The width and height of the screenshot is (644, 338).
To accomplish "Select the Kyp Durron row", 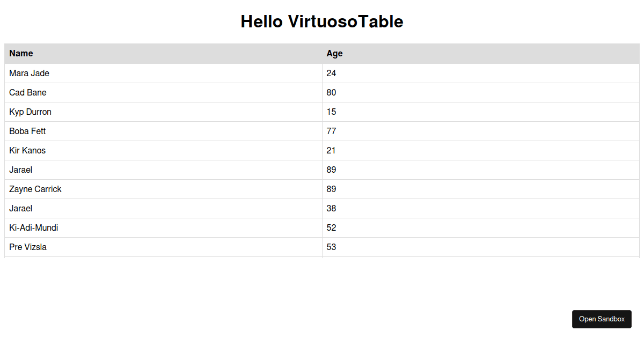I will pyautogui.click(x=161, y=112).
